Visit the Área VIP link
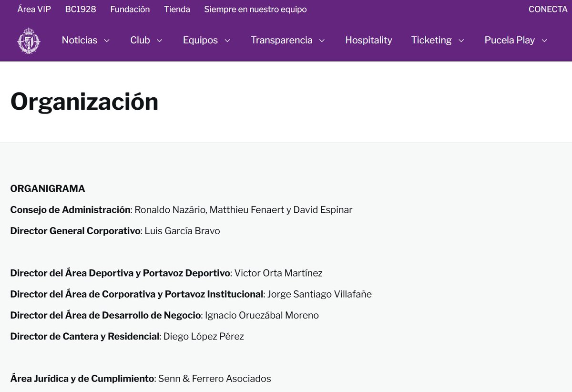The image size is (572, 392). tap(34, 9)
